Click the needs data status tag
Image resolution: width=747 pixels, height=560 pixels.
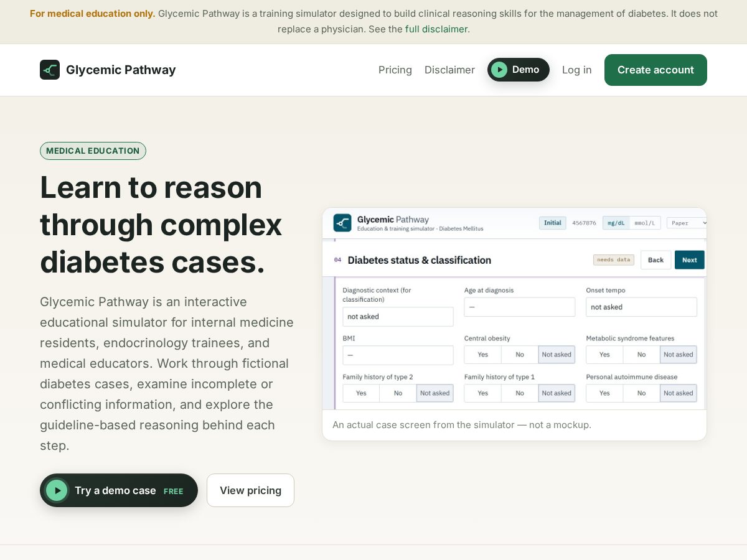pyautogui.click(x=614, y=260)
